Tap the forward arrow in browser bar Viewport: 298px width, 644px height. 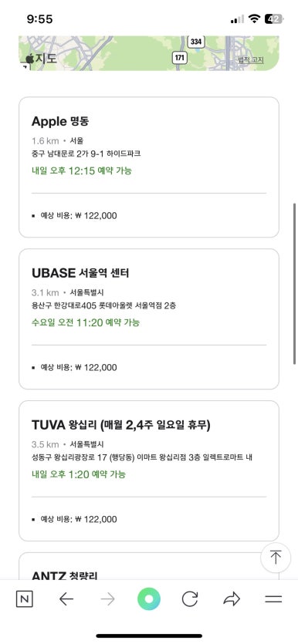click(107, 599)
